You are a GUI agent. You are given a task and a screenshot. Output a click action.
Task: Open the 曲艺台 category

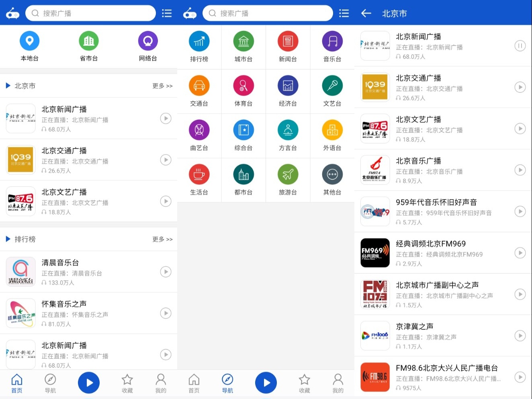click(199, 136)
